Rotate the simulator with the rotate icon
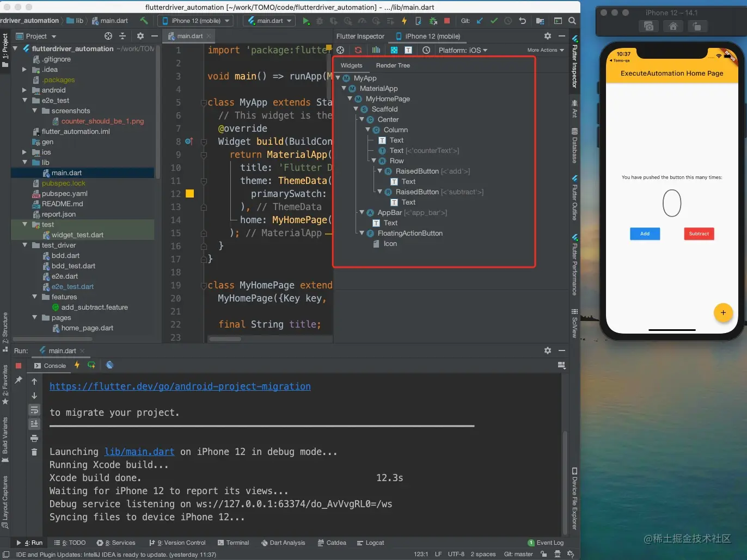 pos(697,26)
